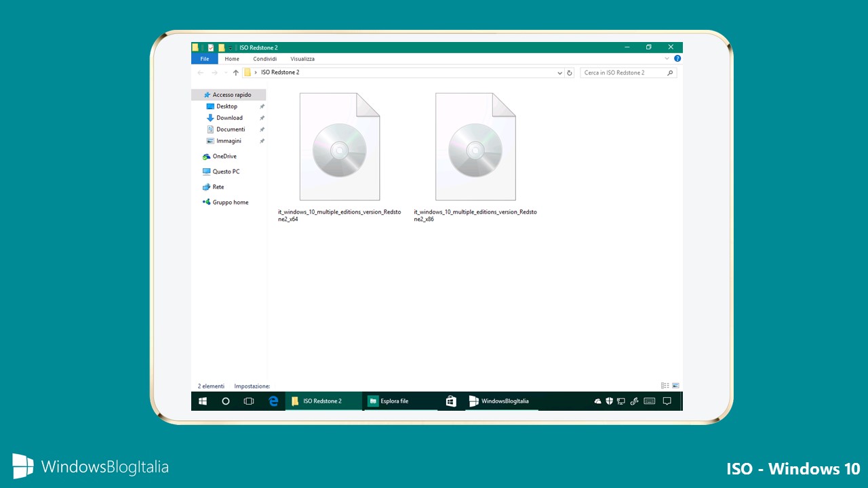The image size is (868, 488).
Task: Expand the quick access toolbar customize arrow
Action: point(231,48)
